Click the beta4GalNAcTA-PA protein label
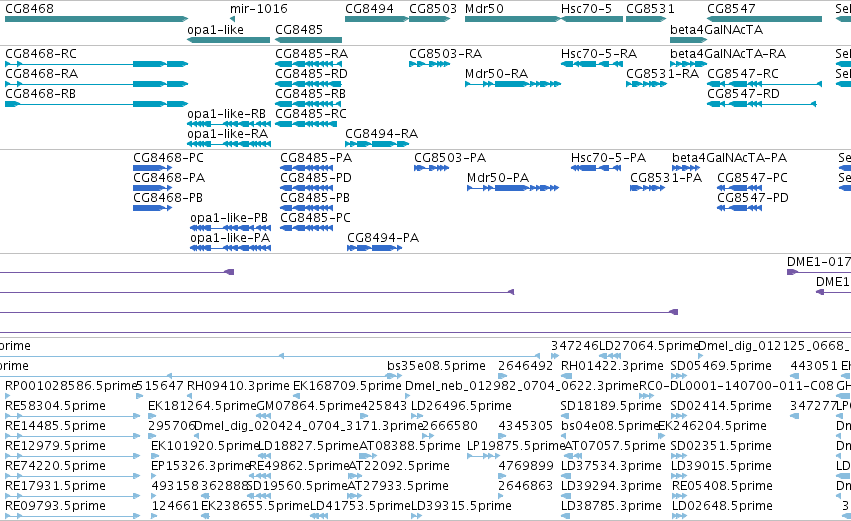Viewport: 851px width, 521px height. click(729, 158)
